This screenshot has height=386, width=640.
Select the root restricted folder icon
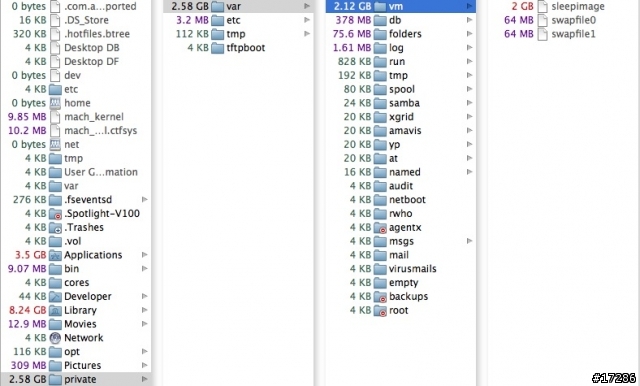tap(380, 310)
